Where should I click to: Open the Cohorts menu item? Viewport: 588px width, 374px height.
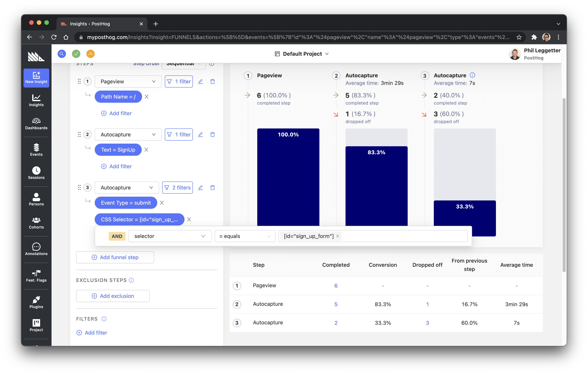click(x=36, y=223)
